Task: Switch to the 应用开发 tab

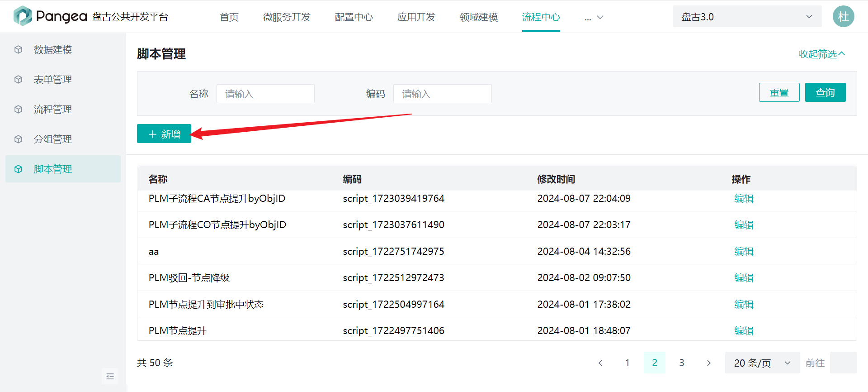Action: (x=416, y=17)
